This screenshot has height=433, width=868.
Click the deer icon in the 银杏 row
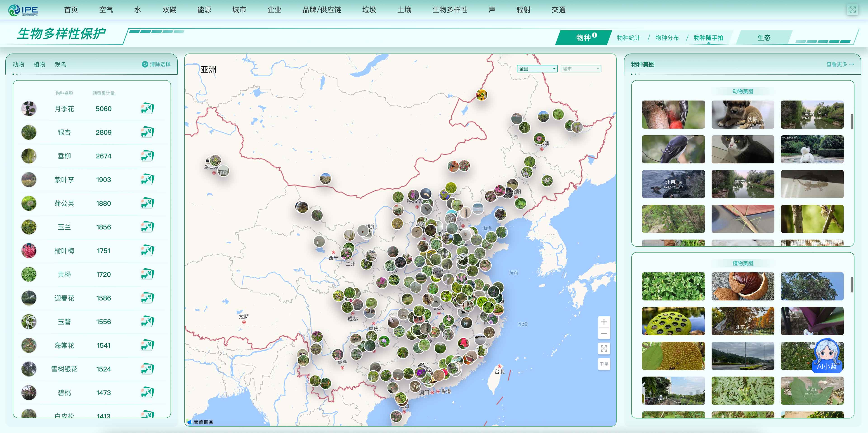tap(147, 132)
